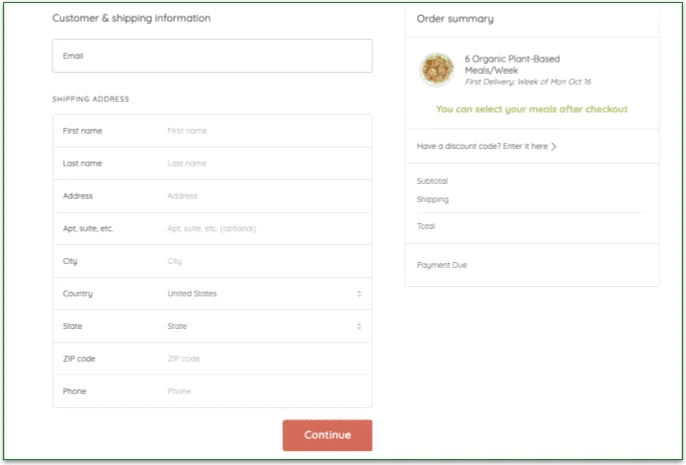Click 'You can select your meals after checkout'

(532, 109)
